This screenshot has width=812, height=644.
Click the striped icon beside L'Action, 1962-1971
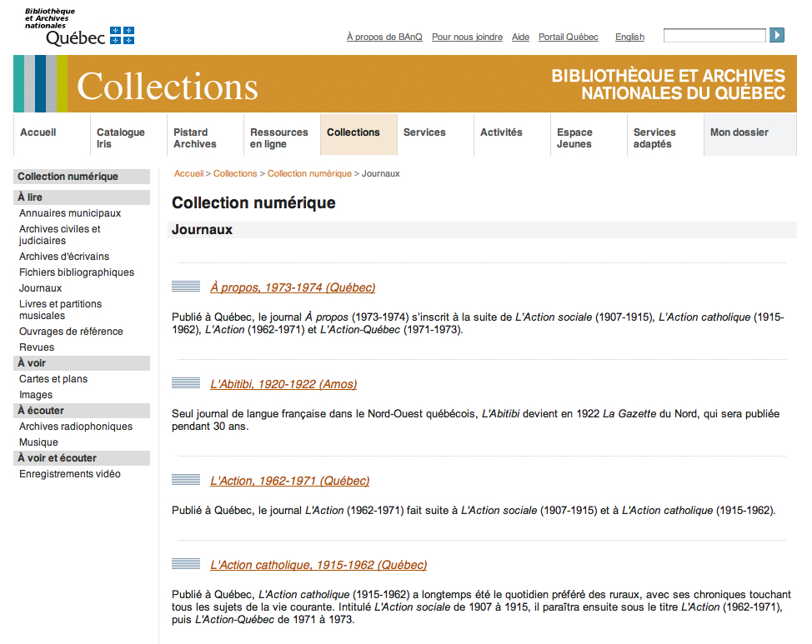click(186, 479)
